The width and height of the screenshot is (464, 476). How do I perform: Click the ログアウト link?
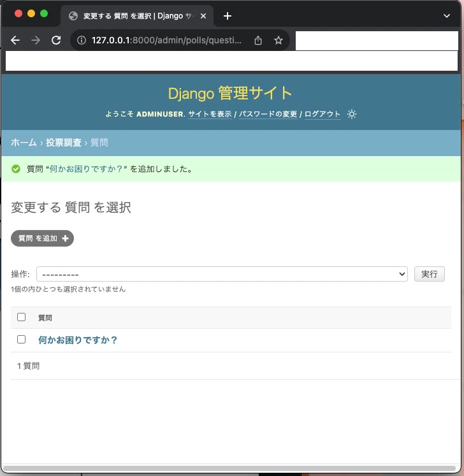pos(323,114)
